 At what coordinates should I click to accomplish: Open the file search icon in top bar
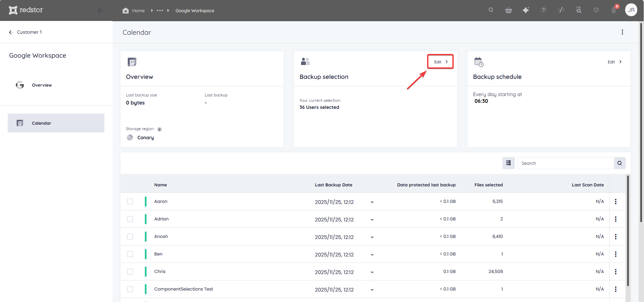tap(579, 10)
